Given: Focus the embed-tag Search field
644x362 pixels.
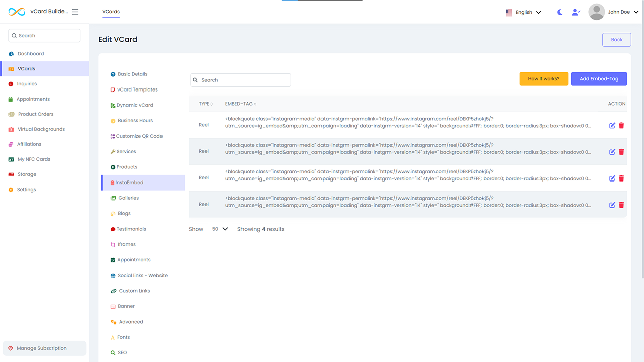Looking at the screenshot, I should tap(240, 80).
